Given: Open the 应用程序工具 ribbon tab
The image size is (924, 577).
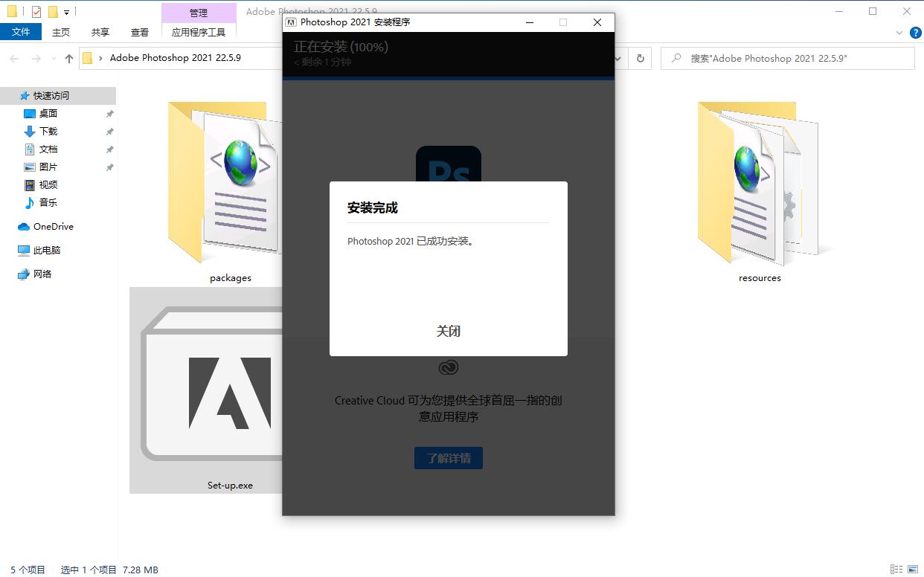Looking at the screenshot, I should coord(199,32).
